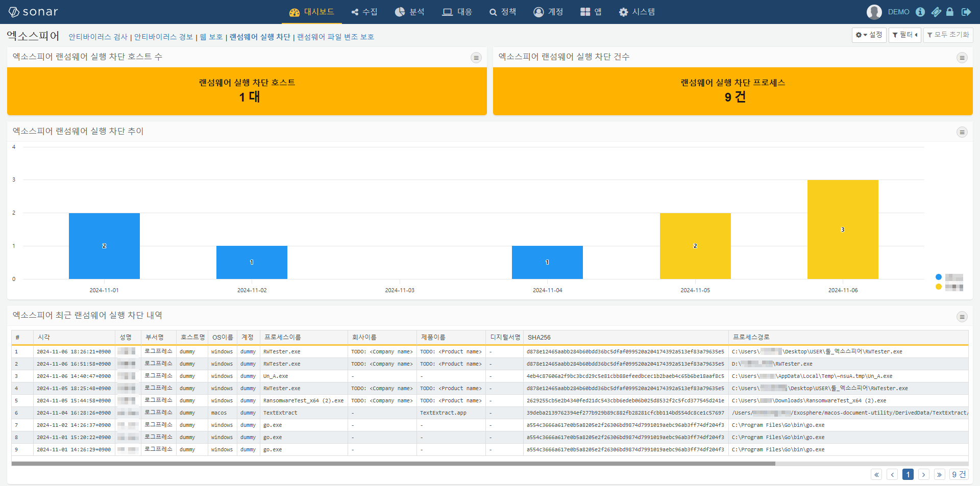980x486 pixels.
Task: Sort by the 회사이름 column header
Action: click(382, 337)
